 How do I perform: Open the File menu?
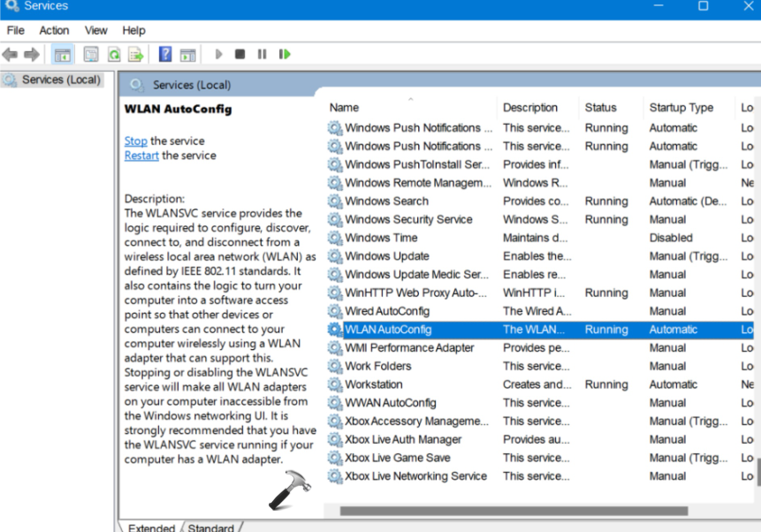click(16, 31)
